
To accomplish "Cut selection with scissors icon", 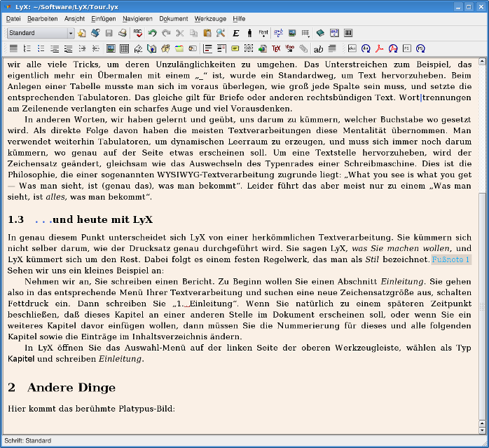I will 180,33.
